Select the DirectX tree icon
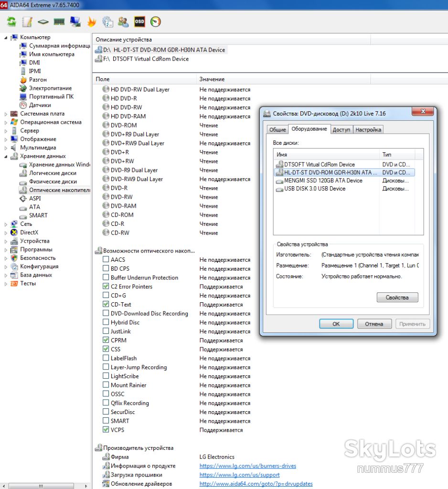Screen dimensions: 448x489 (x=14, y=233)
